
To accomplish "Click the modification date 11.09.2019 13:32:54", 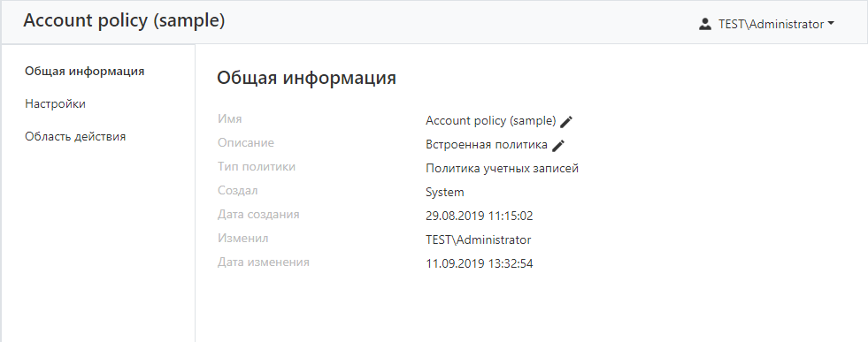I will (480, 263).
